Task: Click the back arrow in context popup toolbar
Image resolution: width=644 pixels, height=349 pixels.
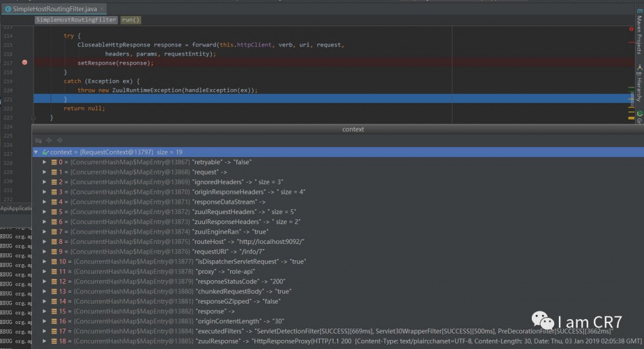Action: point(49,140)
